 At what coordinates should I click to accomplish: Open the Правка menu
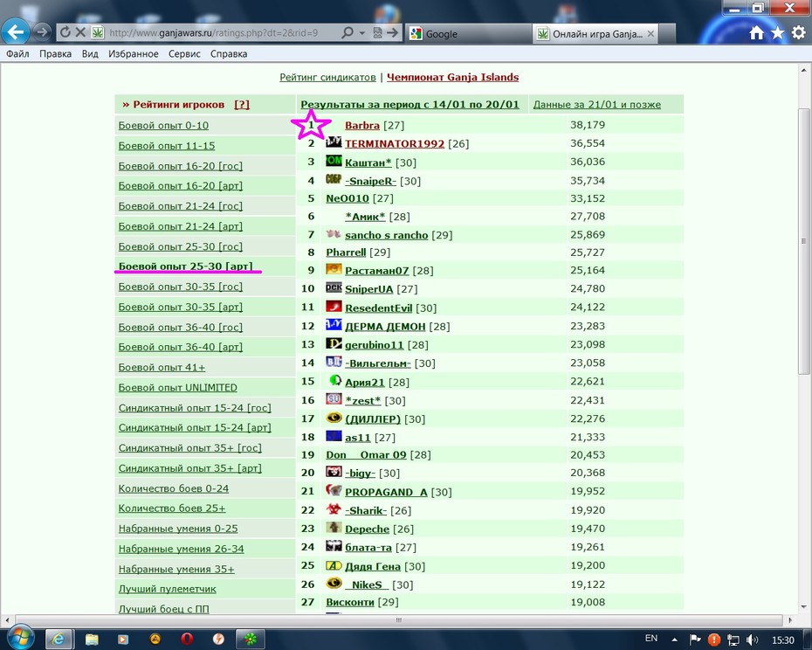pyautogui.click(x=55, y=54)
